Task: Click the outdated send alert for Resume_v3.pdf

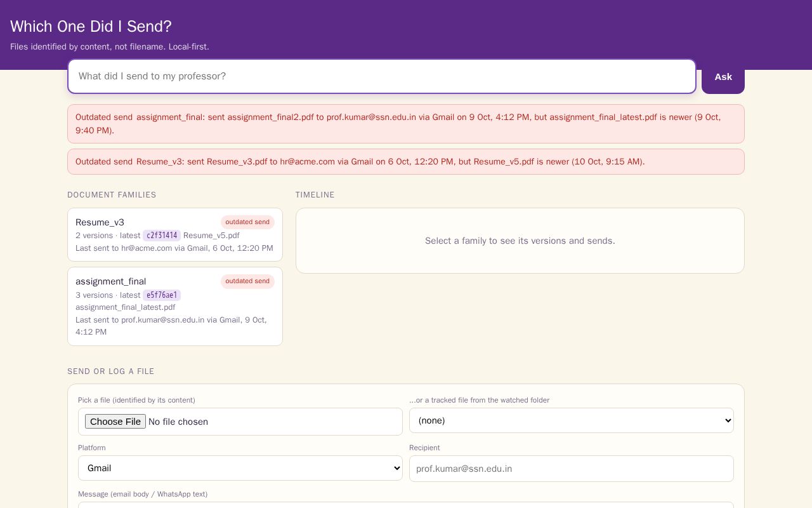Action: (406, 162)
